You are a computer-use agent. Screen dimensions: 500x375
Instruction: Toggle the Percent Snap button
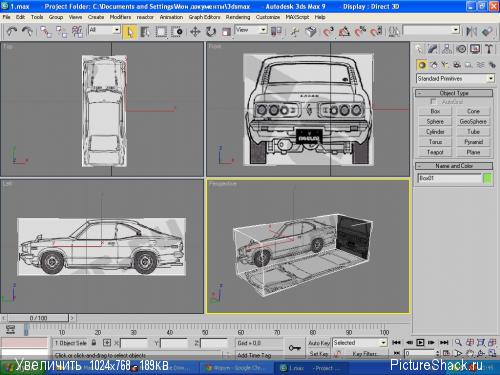pos(360,32)
